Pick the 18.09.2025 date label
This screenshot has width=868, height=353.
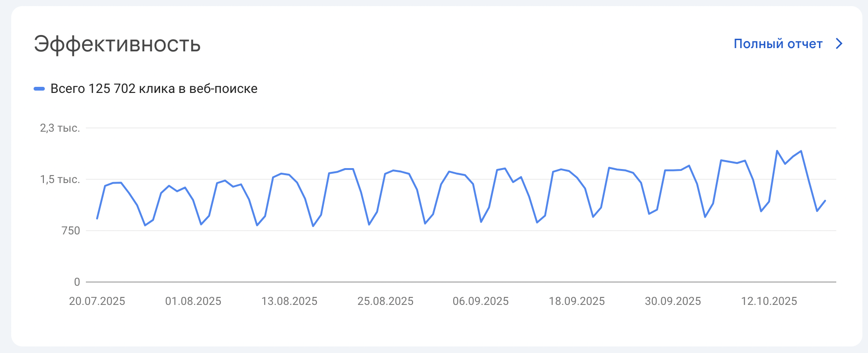(577, 301)
